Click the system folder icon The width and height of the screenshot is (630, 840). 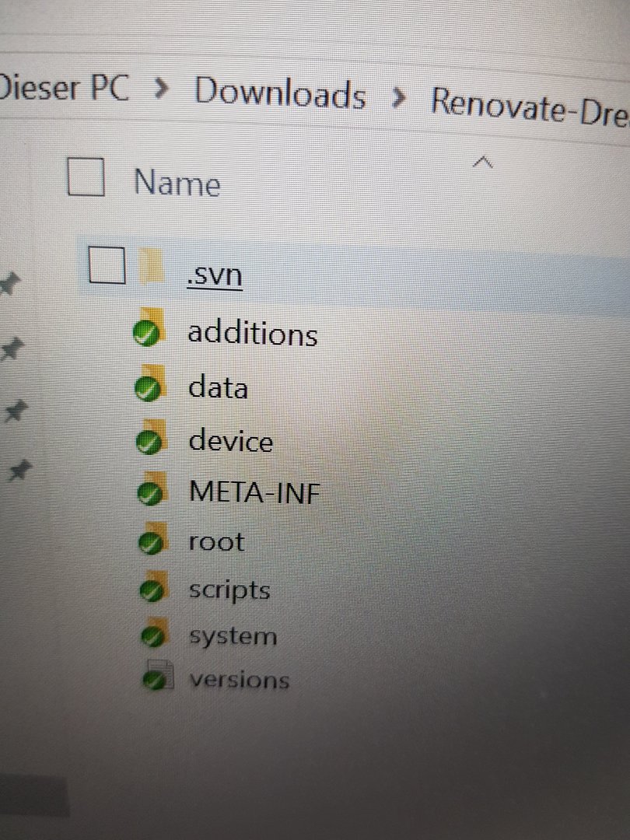[156, 632]
